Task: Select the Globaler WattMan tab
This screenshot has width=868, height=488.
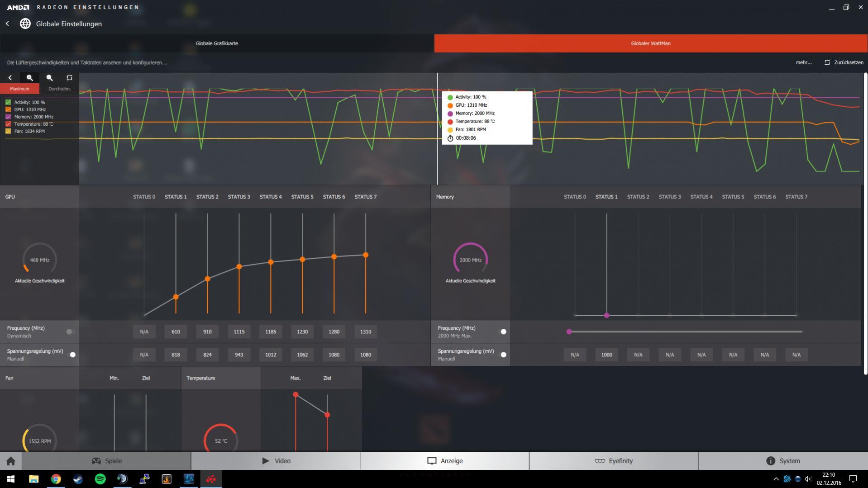Action: (x=651, y=43)
